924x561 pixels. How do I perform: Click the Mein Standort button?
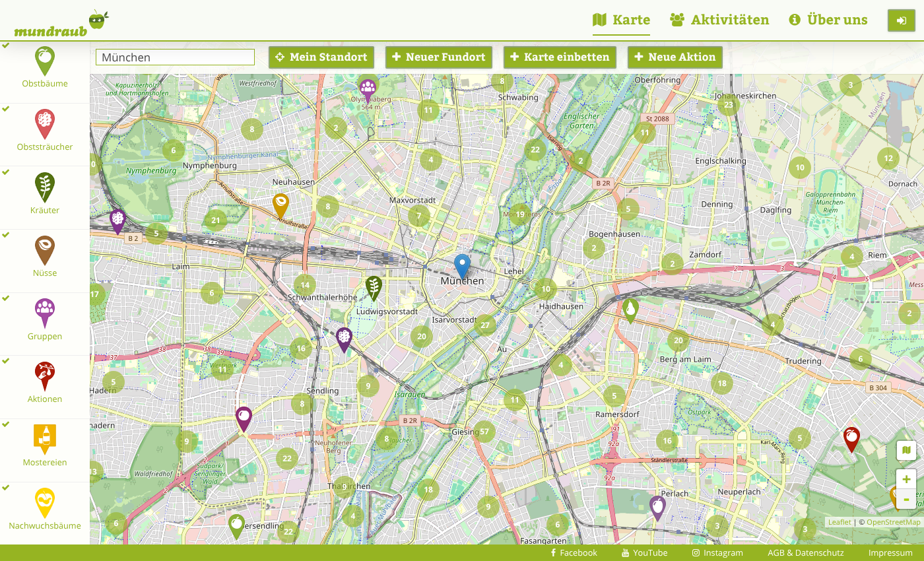coord(321,57)
